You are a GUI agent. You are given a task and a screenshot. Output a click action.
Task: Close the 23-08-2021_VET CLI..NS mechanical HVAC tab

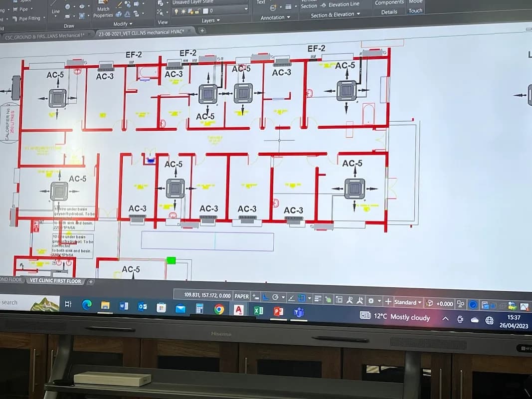[x=189, y=31]
